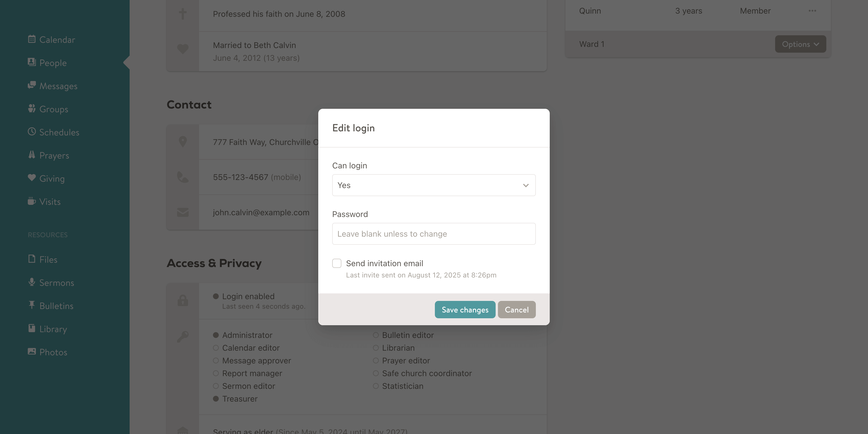Viewport: 868px width, 434px height.
Task: Expand the Can login dropdown
Action: (434, 185)
